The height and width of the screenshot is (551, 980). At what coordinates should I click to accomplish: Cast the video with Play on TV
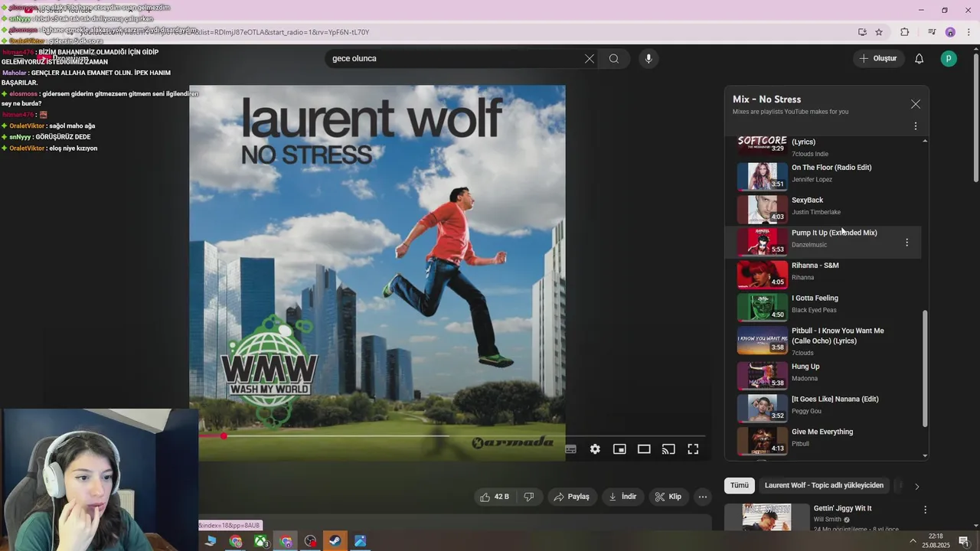click(668, 449)
